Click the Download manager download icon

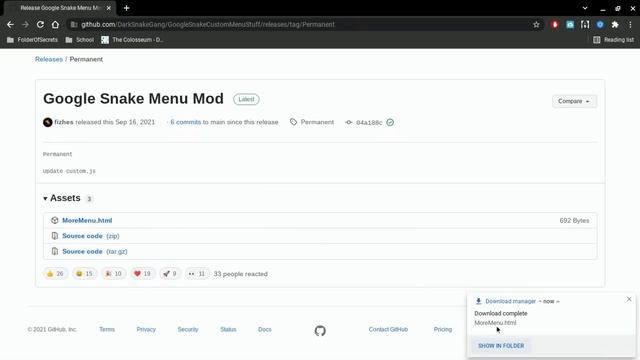pos(478,301)
